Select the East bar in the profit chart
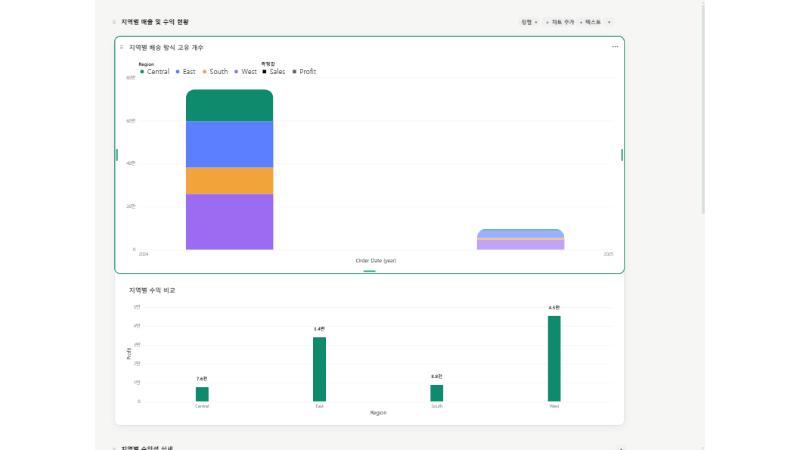This screenshot has height=450, width=800. coord(319,369)
